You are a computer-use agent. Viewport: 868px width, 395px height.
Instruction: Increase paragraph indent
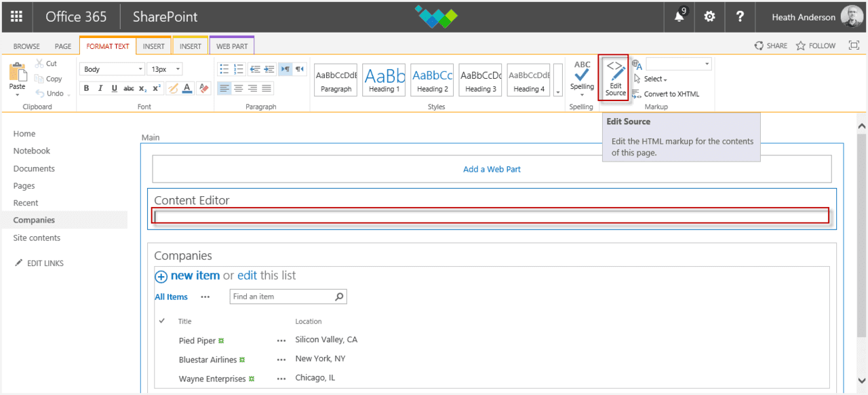pos(269,69)
